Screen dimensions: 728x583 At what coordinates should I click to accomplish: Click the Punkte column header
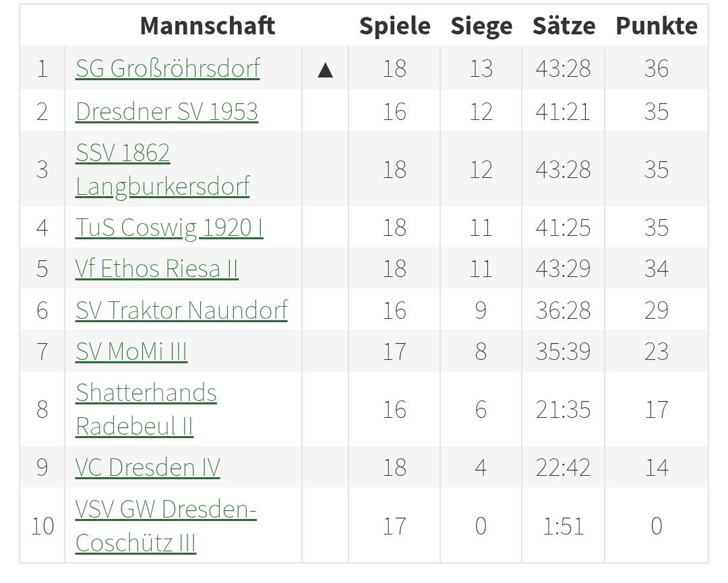[x=657, y=26]
